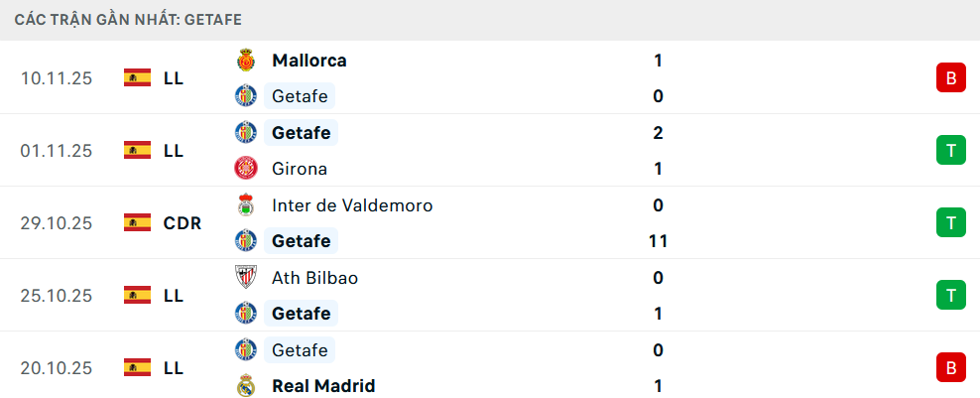
Task: Click the 25.10.25 match date
Action: point(57,296)
